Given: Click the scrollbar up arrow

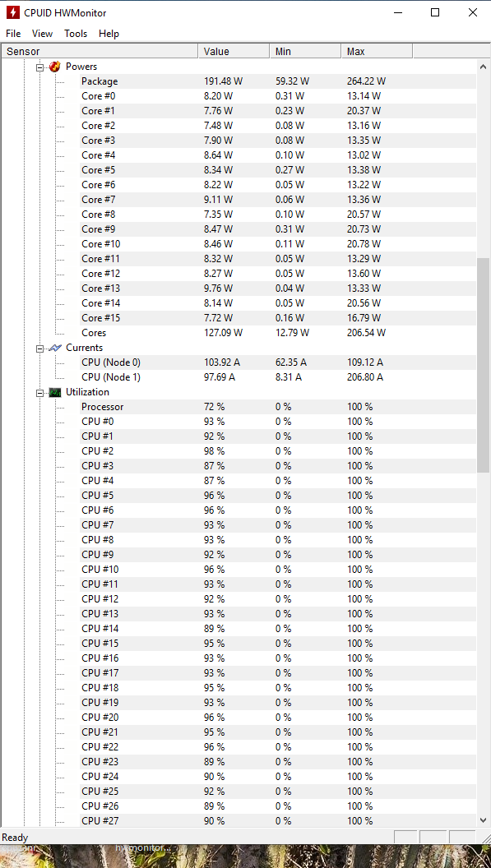Looking at the screenshot, I should [x=483, y=67].
